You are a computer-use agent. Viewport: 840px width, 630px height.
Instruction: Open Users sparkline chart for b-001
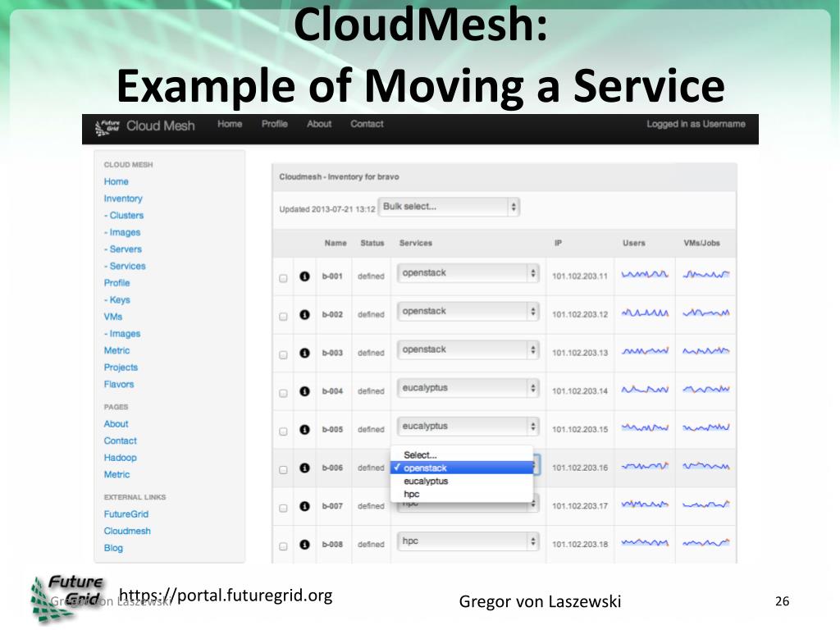tap(645, 275)
